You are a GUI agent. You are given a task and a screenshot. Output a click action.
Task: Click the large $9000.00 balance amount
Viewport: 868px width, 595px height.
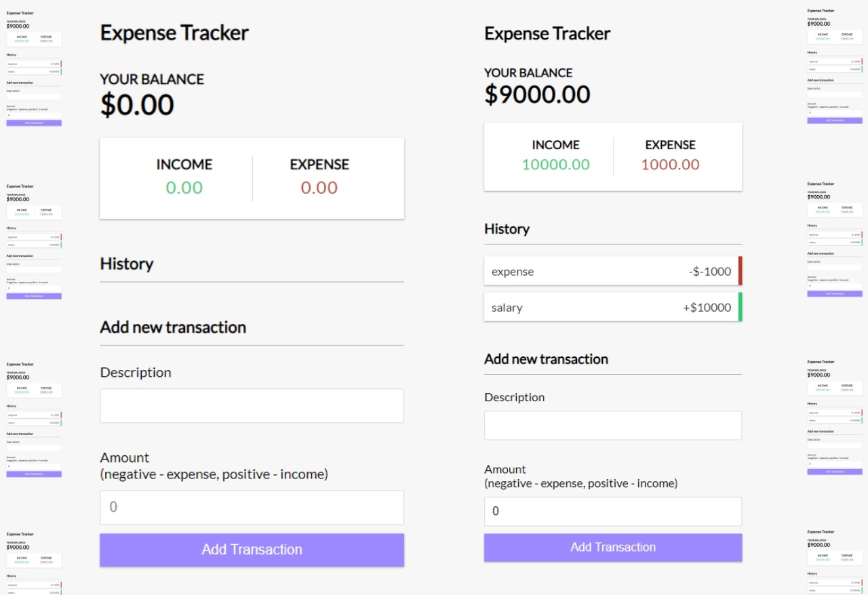537,95
